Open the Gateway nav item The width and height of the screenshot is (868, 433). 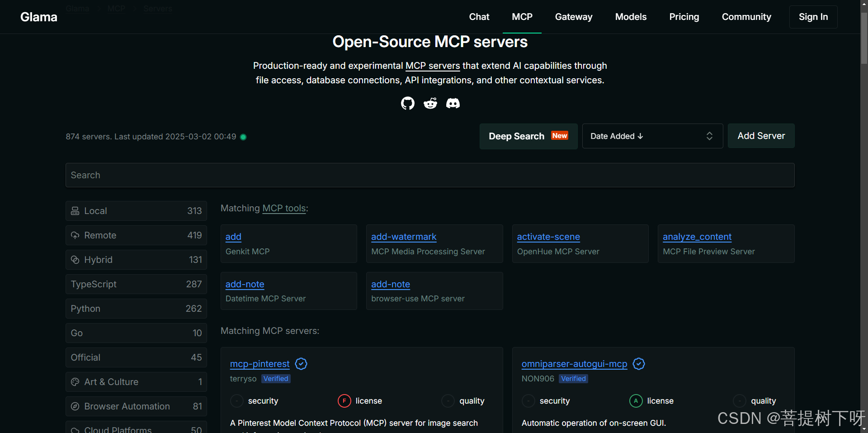click(574, 17)
